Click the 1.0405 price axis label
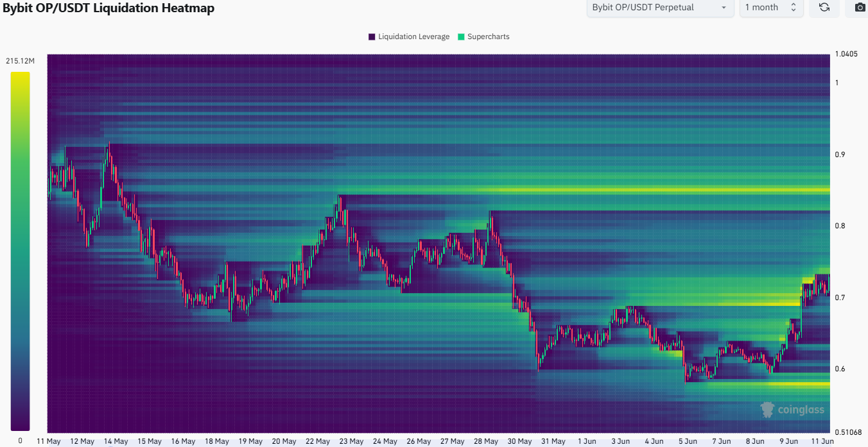This screenshot has height=447, width=868. (845, 55)
